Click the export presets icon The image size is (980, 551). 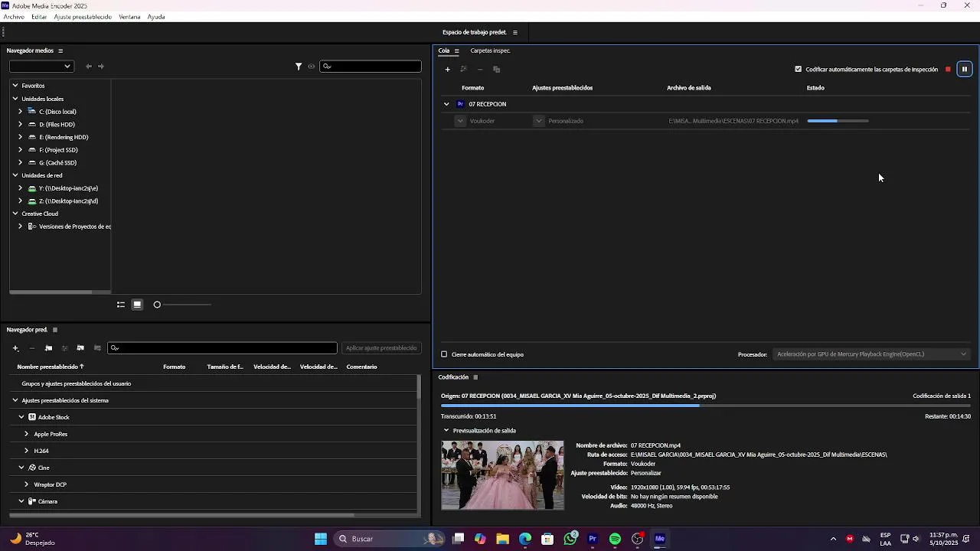(97, 348)
